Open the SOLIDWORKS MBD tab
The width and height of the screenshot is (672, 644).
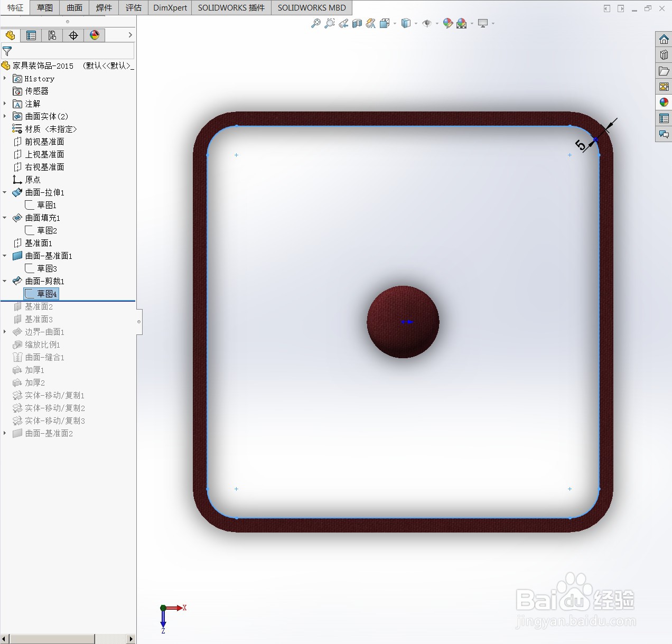point(312,7)
